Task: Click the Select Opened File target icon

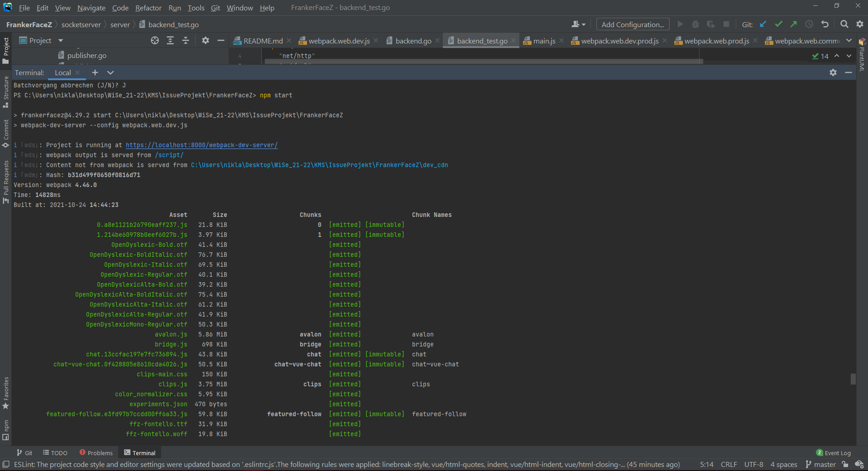Action: pyautogui.click(x=155, y=40)
